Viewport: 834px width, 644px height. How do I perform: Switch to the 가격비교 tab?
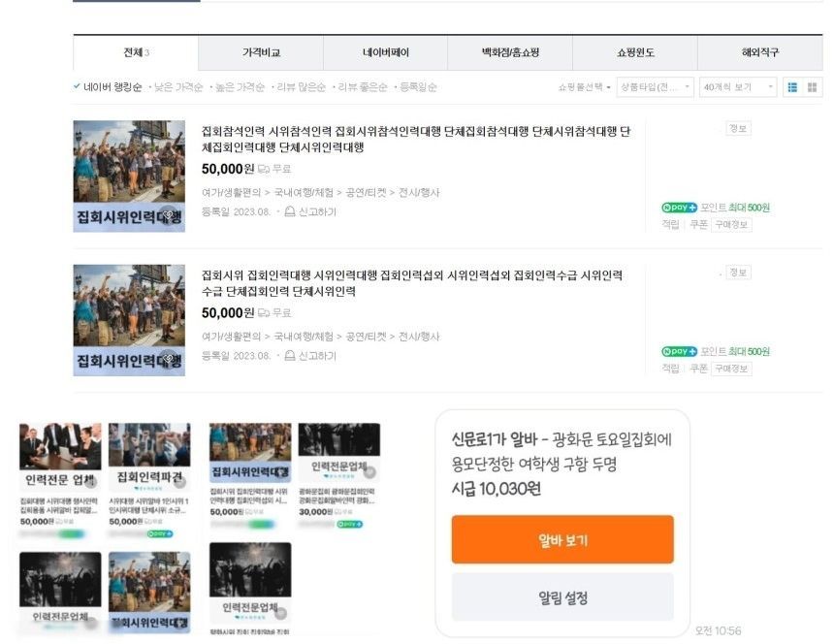click(261, 52)
